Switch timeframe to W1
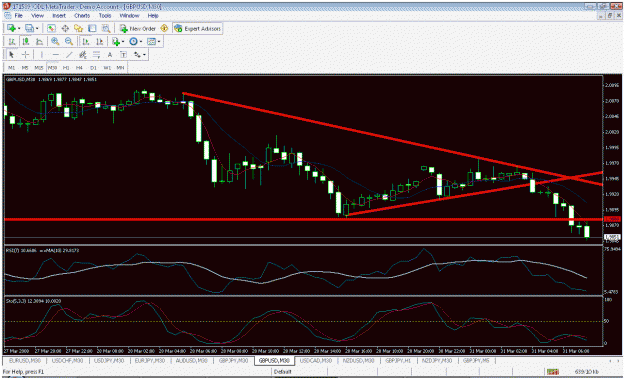The height and width of the screenshot is (378, 625). [107, 68]
